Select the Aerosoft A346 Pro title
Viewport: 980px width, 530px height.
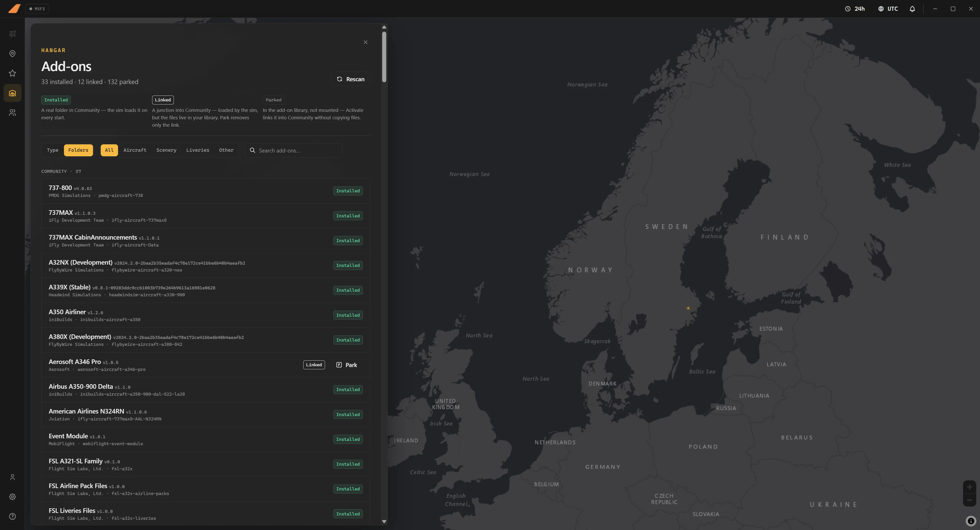[75, 362]
